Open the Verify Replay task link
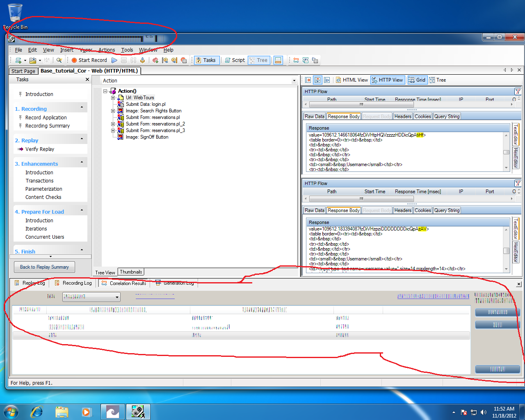This screenshot has height=420, width=525. [40, 149]
